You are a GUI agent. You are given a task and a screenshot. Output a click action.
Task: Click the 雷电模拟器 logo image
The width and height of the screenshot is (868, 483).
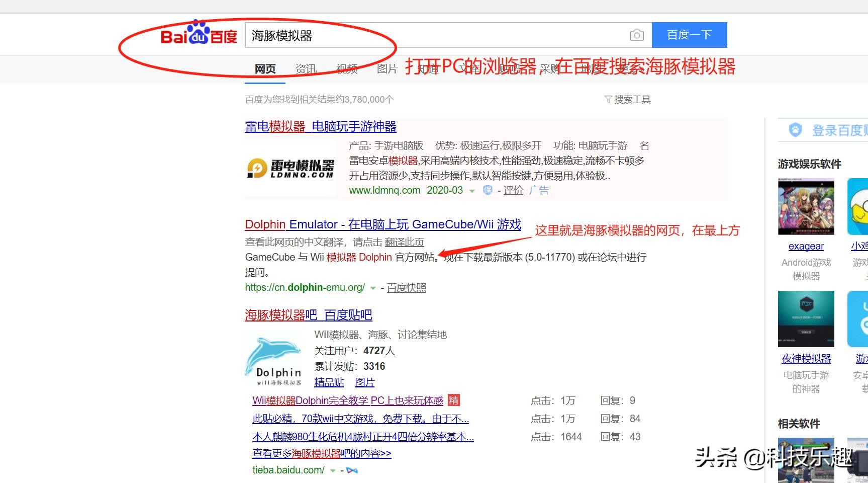pyautogui.click(x=290, y=168)
